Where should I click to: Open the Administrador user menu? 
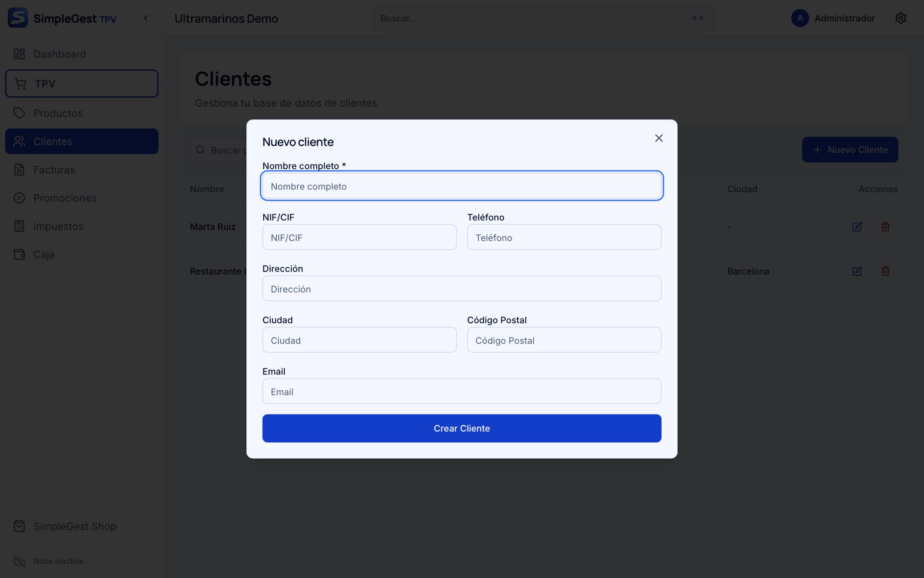(x=833, y=18)
